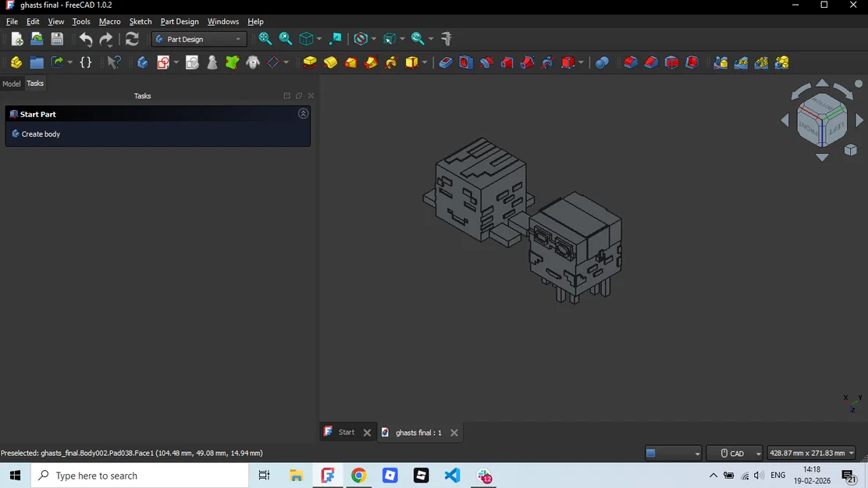
Task: Click the Create body link
Action: [x=41, y=134]
